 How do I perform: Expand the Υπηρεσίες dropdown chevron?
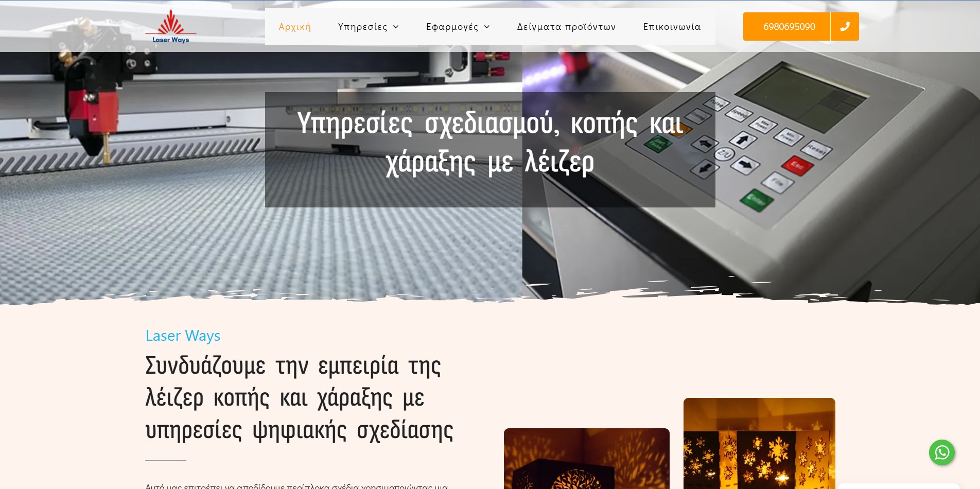(396, 27)
